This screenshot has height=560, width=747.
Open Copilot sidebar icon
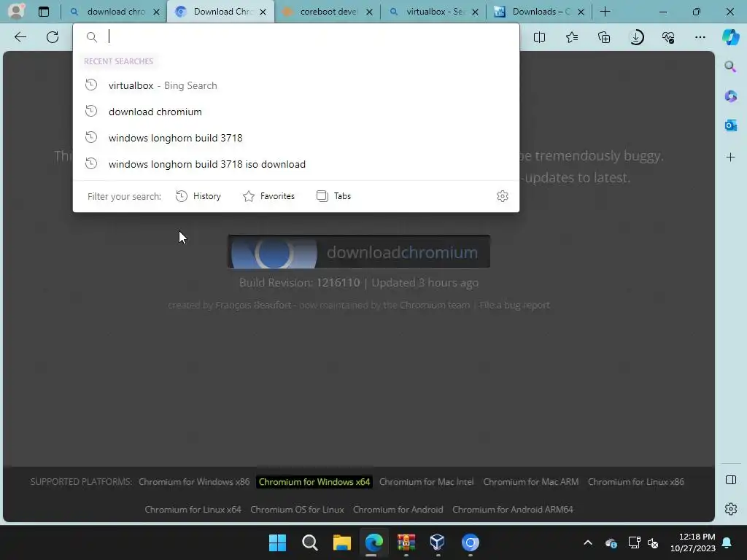click(x=731, y=37)
